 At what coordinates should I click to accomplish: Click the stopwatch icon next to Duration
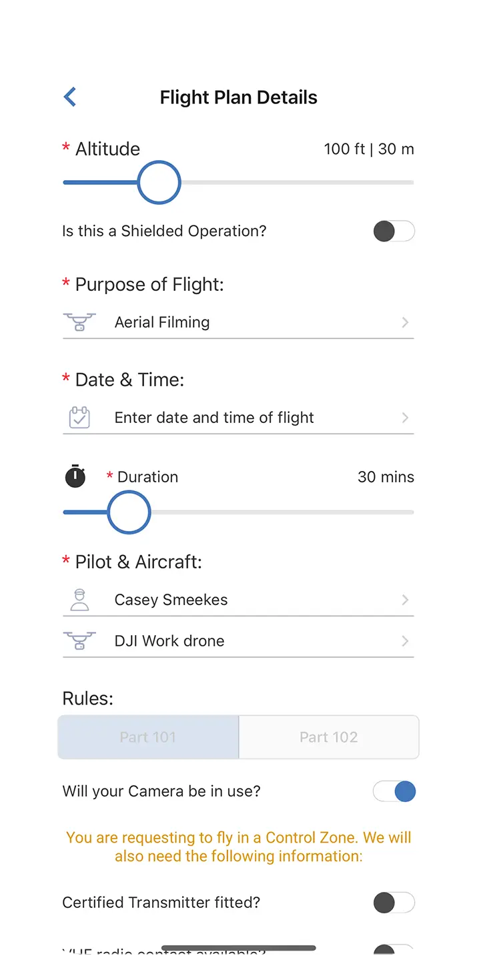point(75,476)
